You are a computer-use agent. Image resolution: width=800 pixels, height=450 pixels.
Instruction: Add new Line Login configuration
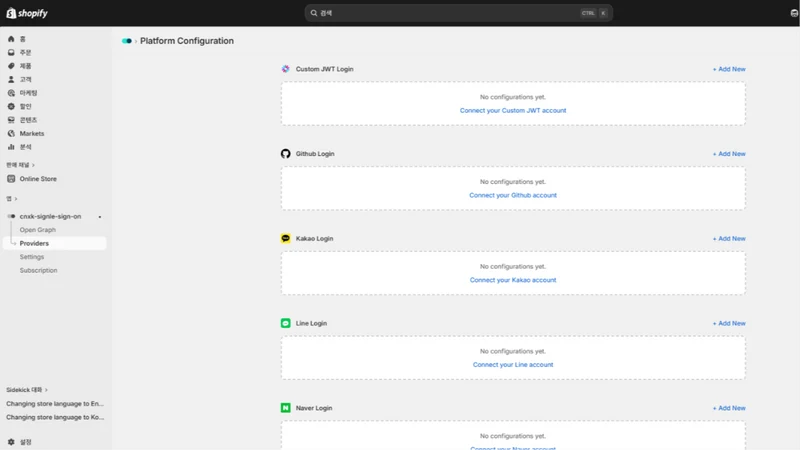pyautogui.click(x=729, y=323)
